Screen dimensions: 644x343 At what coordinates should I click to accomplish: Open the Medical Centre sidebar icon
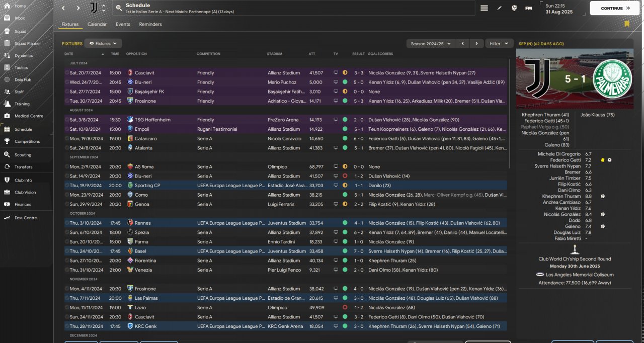click(x=7, y=116)
